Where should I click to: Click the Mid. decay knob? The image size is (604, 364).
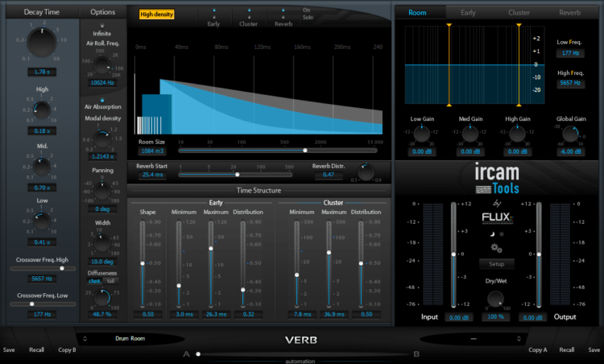coord(41,167)
